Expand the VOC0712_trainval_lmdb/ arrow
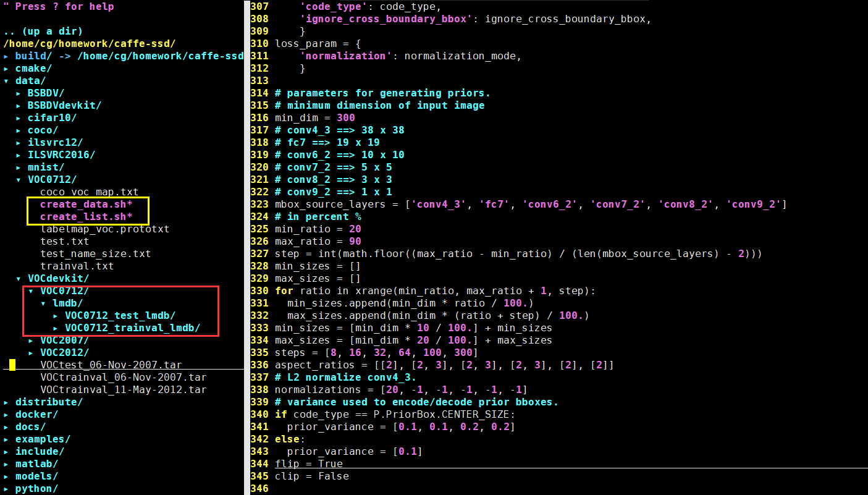The image size is (868, 495). pos(56,328)
